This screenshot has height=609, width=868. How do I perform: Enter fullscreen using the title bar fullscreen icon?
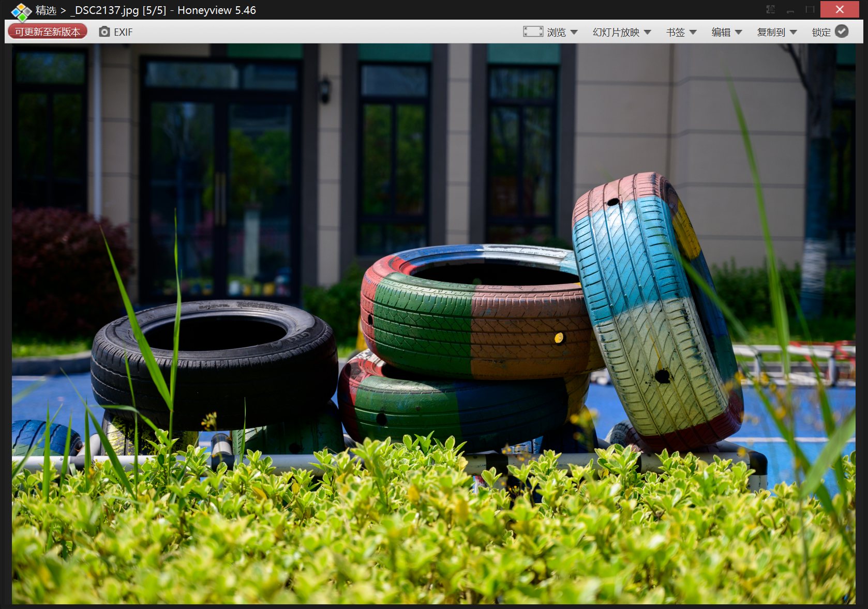coord(771,9)
